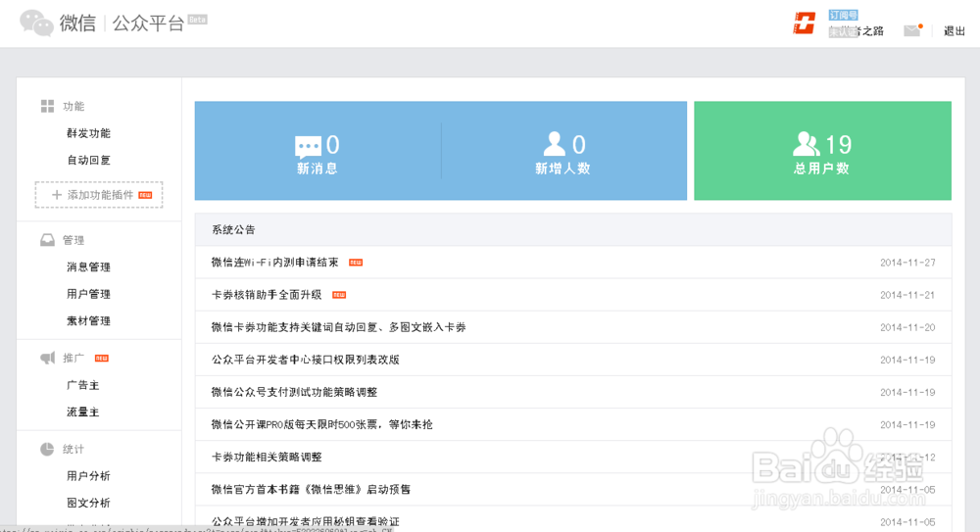Open announcement 微信连Wi-Fi内测申请结束
The image size is (980, 532).
coord(274,263)
